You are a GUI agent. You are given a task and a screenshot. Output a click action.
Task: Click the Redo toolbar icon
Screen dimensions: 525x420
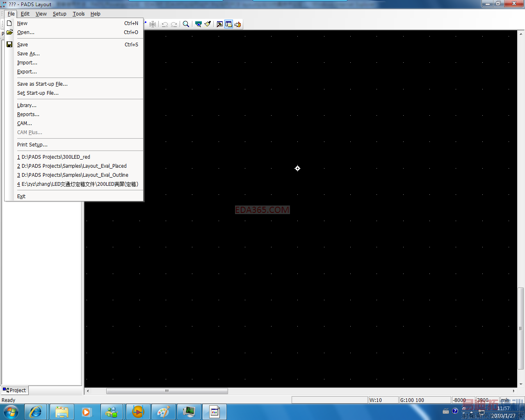pyautogui.click(x=174, y=24)
